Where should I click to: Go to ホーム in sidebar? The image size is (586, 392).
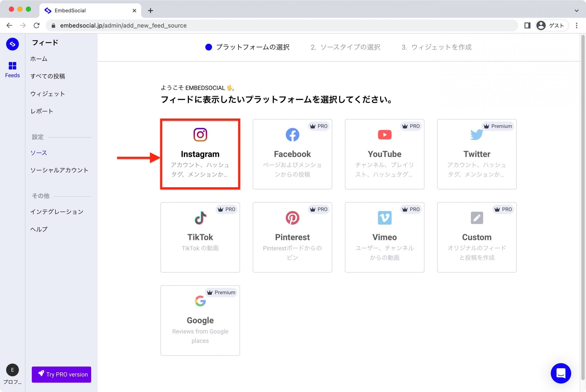point(39,59)
